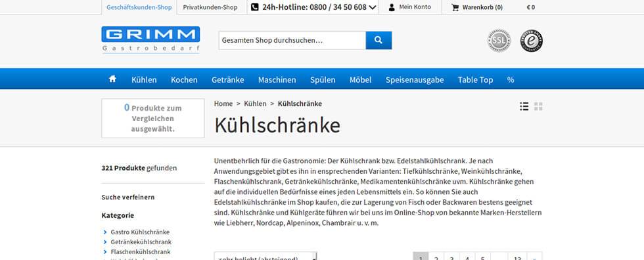
Task: Click the SSL security badge
Action: pos(499,41)
